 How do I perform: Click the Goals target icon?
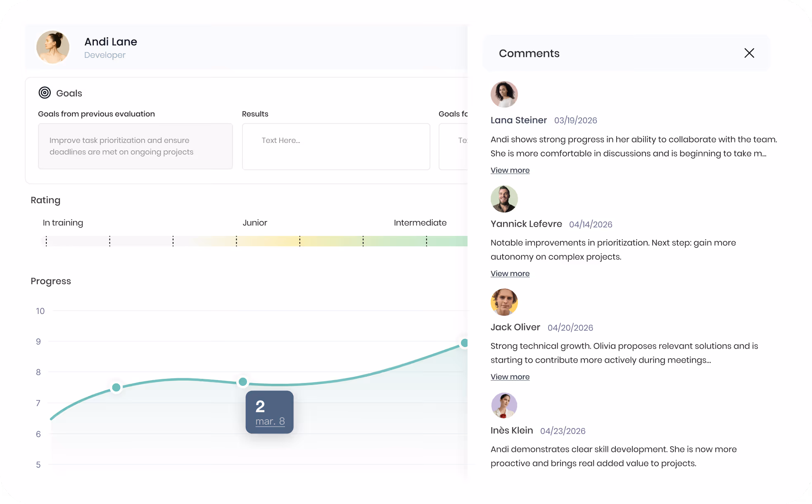click(x=45, y=93)
